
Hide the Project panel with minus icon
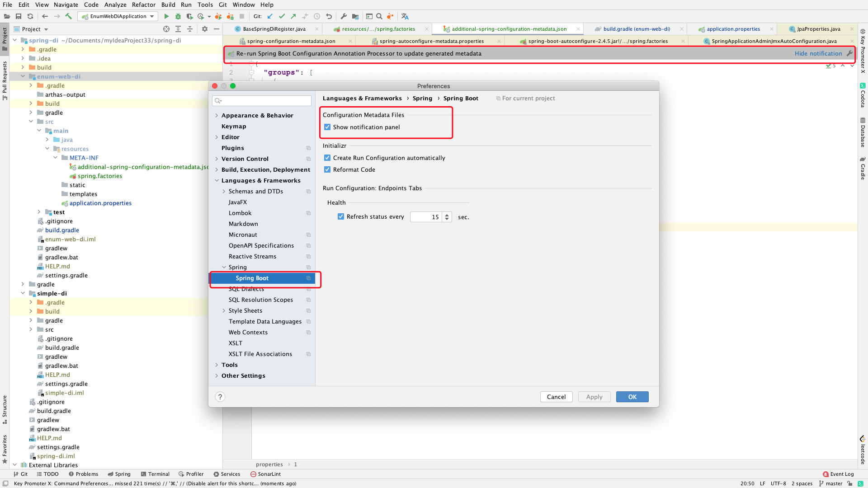click(217, 29)
